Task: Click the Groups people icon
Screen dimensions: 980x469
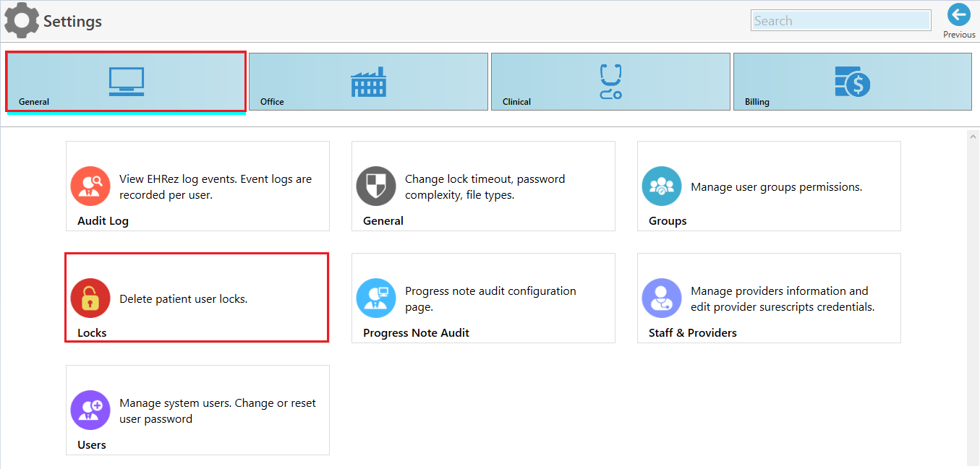Action: tap(662, 186)
